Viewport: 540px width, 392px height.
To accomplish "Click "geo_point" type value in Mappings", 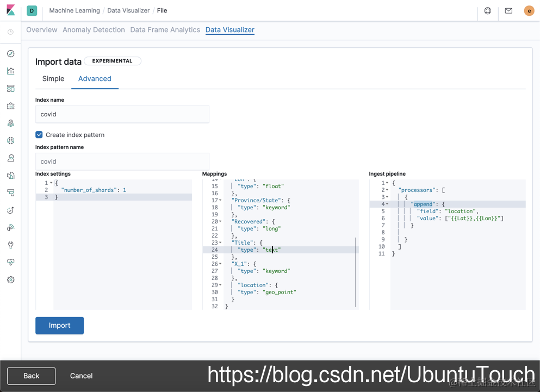I will click(x=280, y=292).
